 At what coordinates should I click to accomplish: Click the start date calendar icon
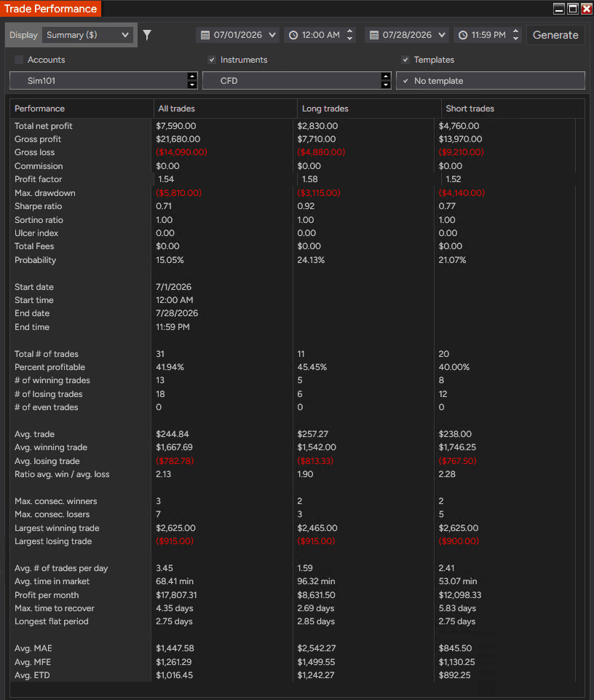click(205, 35)
